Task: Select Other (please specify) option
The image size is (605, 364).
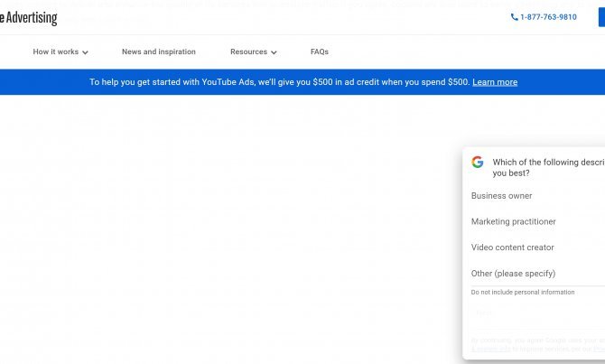Action: [x=513, y=274]
